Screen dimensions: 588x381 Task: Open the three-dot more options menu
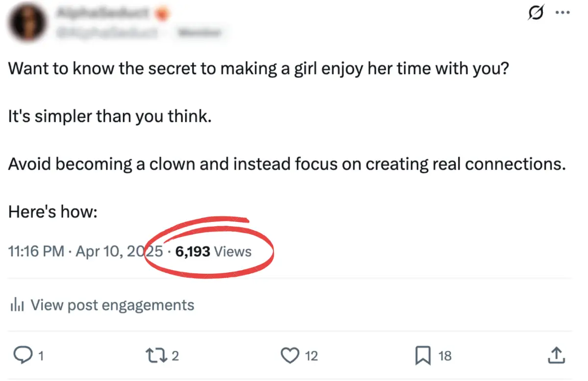pyautogui.click(x=562, y=14)
